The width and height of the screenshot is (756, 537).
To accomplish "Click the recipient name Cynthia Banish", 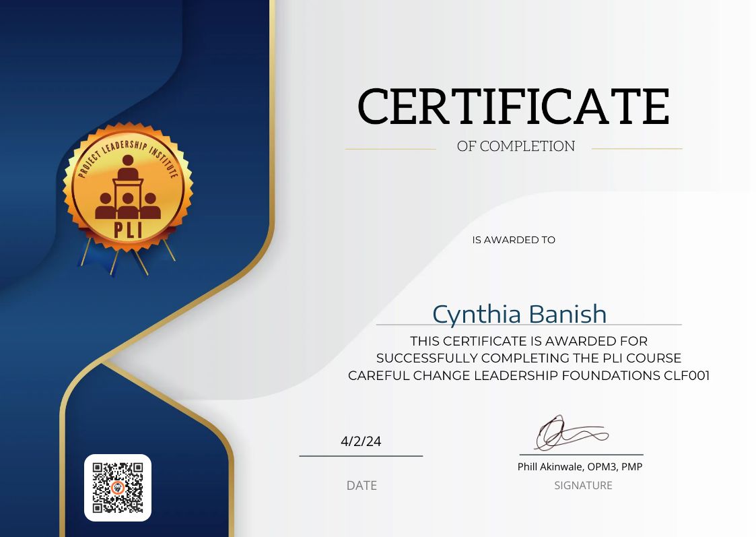I will 520,313.
